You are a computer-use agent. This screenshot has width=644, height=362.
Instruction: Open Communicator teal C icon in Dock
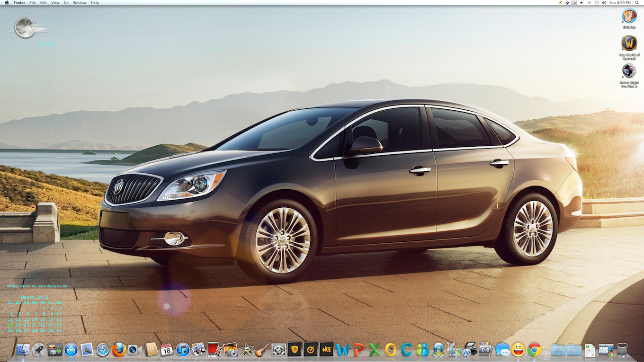[x=406, y=350]
